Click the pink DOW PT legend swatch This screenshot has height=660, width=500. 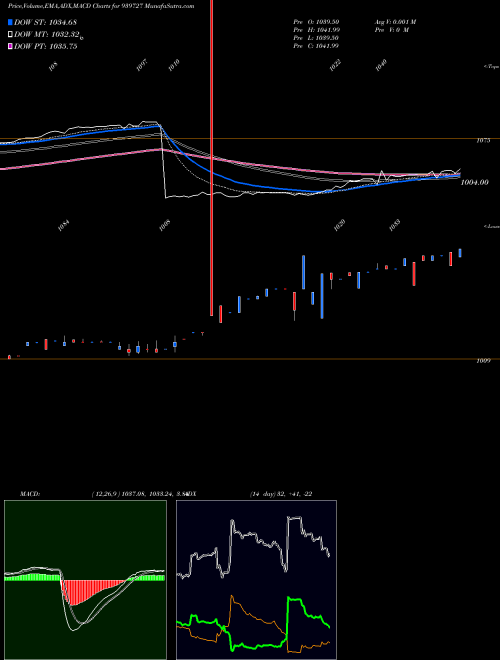[10, 47]
